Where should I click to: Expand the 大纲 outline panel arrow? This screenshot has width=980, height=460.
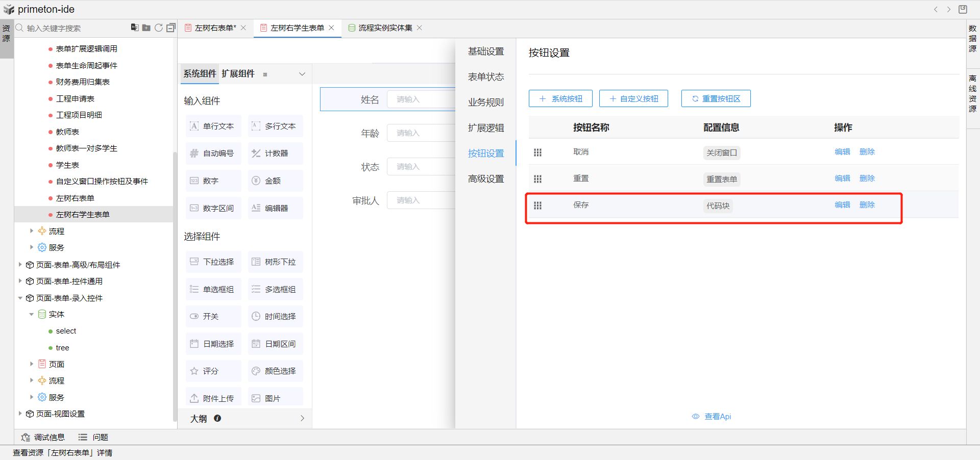(x=302, y=418)
